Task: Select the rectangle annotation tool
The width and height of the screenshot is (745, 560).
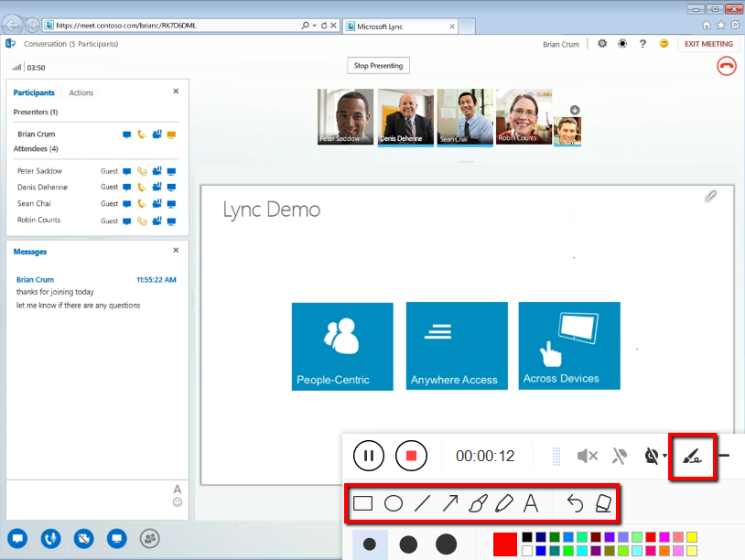Action: (x=361, y=503)
